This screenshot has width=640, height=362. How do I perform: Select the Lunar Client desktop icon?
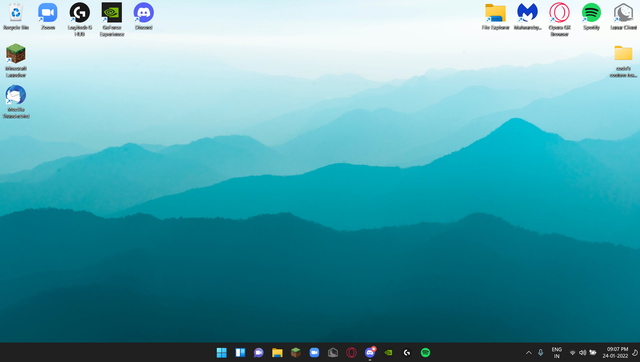[x=623, y=17]
